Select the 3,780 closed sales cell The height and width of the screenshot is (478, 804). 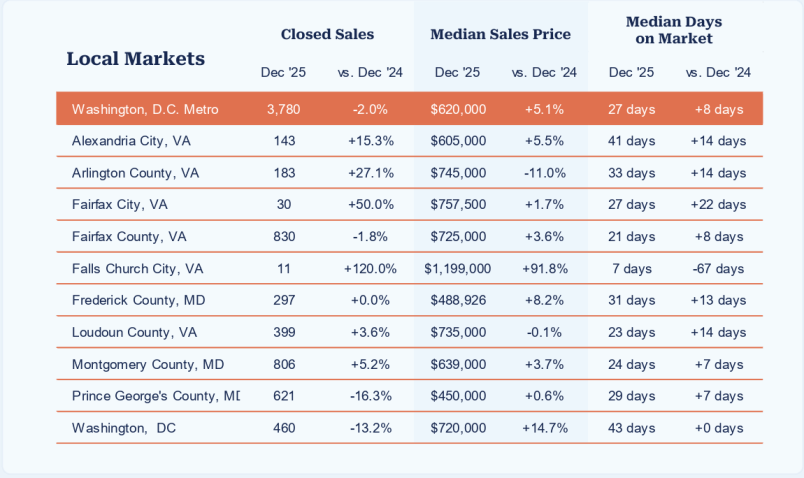284,109
